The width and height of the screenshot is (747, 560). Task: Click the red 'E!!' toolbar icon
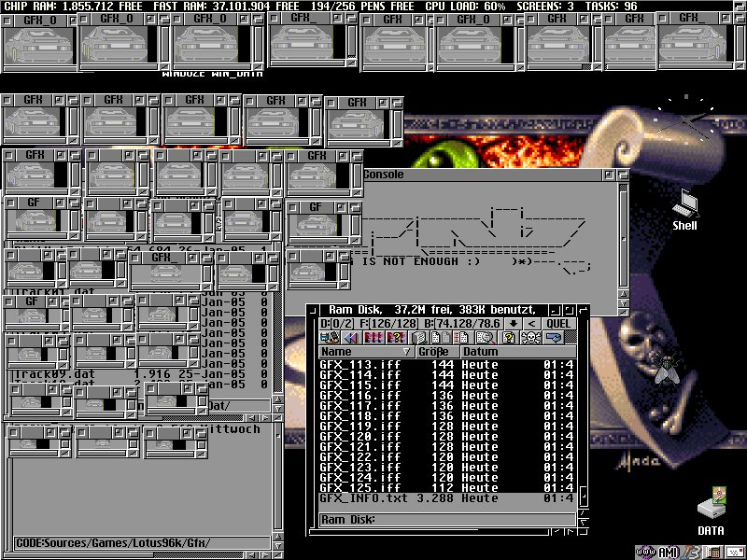[373, 338]
